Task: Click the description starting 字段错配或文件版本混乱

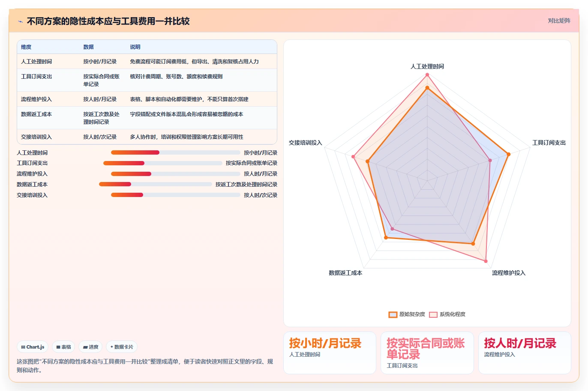Action: click(186, 114)
